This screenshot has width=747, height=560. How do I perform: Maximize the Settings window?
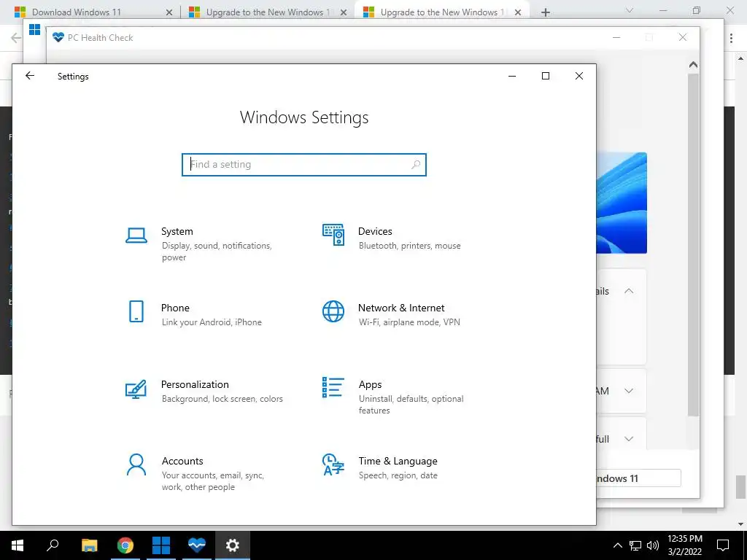(546, 76)
